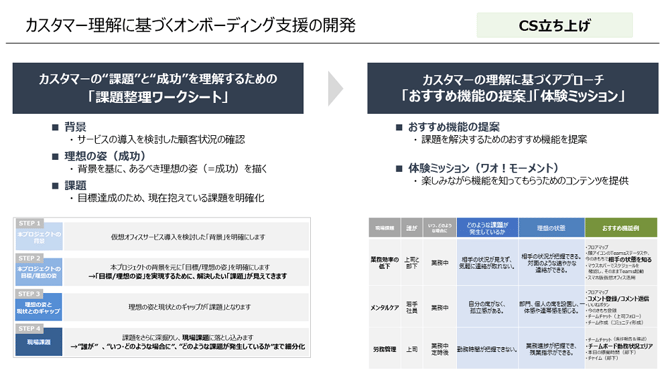
Task: Click the 背景 bullet heading
Action: coord(76,127)
